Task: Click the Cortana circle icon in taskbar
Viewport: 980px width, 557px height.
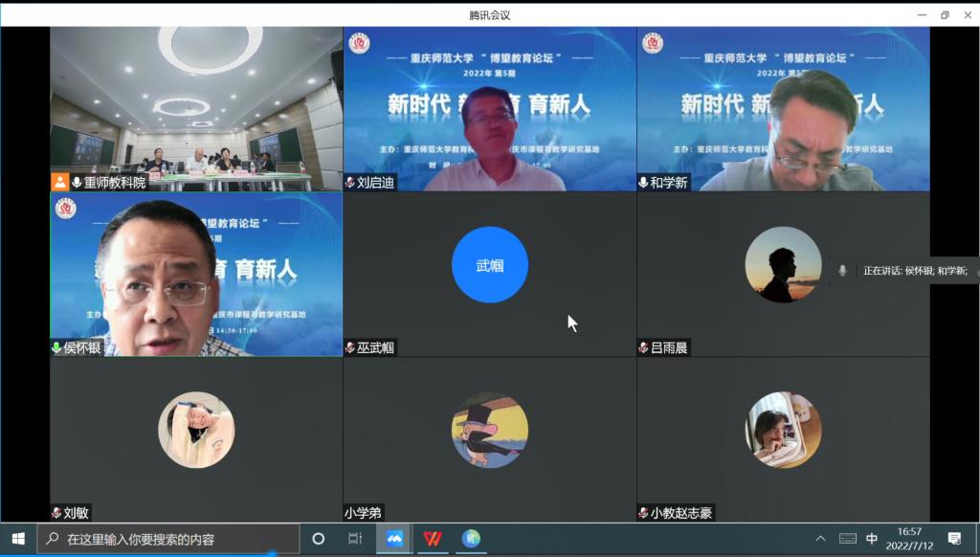Action: (319, 539)
